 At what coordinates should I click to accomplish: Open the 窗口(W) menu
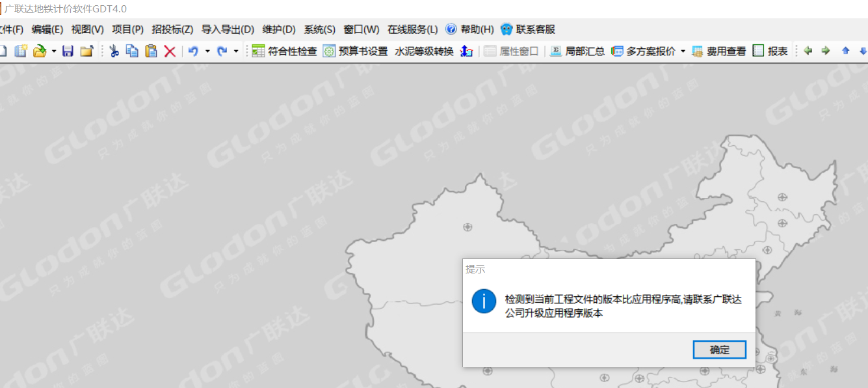[x=362, y=29]
